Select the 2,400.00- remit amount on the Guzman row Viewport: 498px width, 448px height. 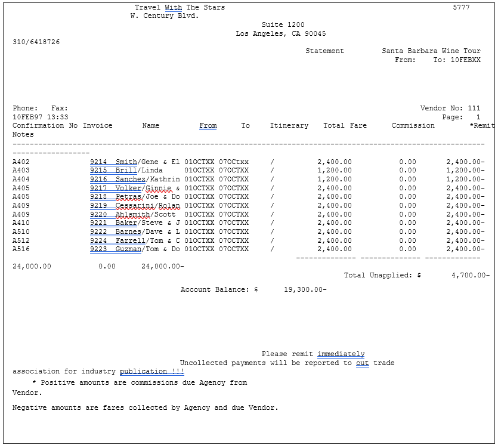tap(465, 249)
